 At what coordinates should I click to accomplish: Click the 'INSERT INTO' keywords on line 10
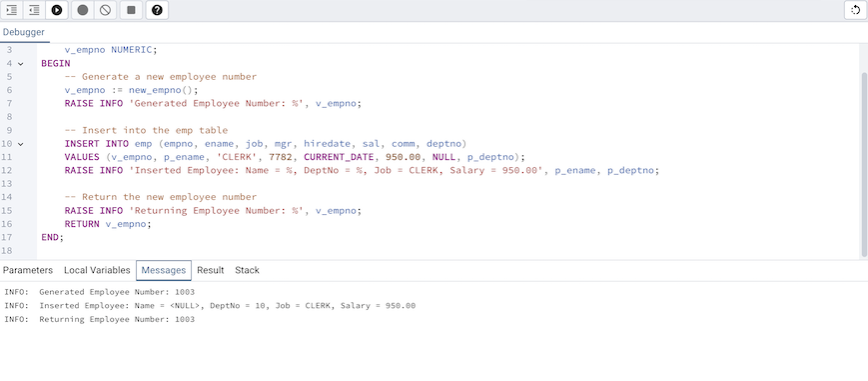[x=96, y=144]
